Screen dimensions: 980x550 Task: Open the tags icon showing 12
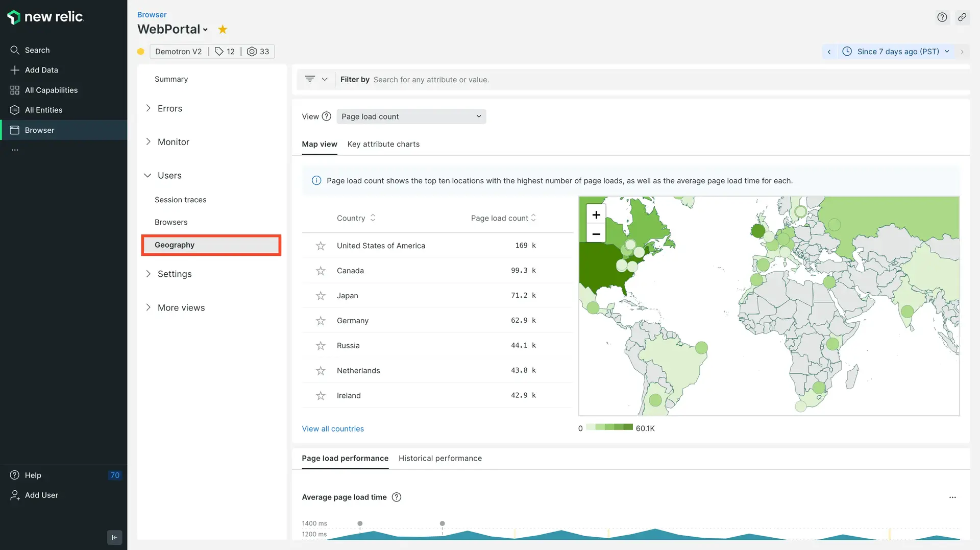tap(225, 52)
